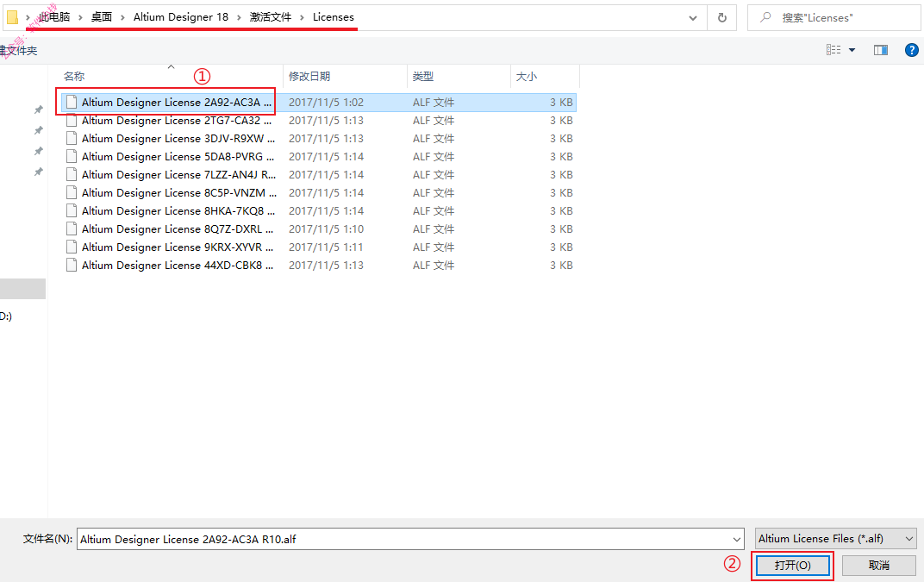This screenshot has width=924, height=582.
Task: Click the file icon of 8HKA-7KQ8 license
Action: [72, 210]
